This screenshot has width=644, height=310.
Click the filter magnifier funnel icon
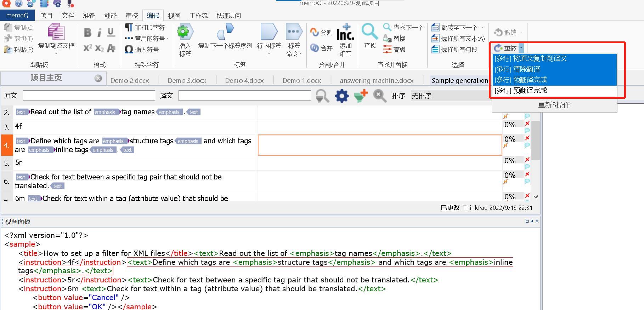pyautogui.click(x=322, y=96)
